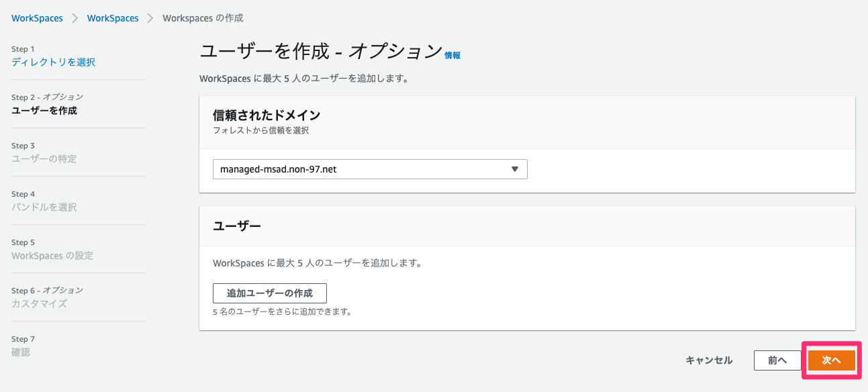Open the trusted domain selection dropdown
Image resolution: width=868 pixels, height=392 pixels.
tap(369, 168)
